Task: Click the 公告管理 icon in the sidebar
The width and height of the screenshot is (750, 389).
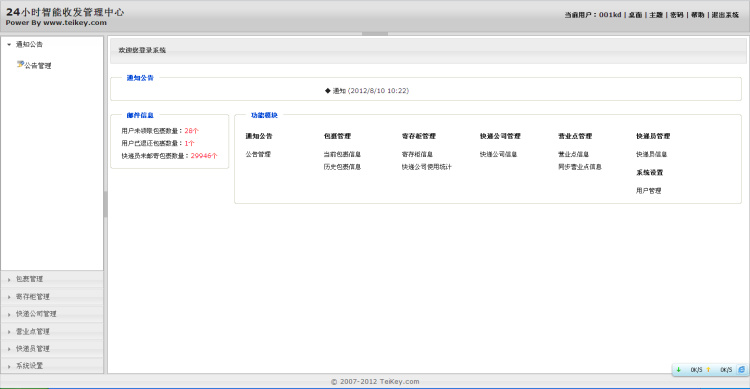Action: click(x=20, y=64)
